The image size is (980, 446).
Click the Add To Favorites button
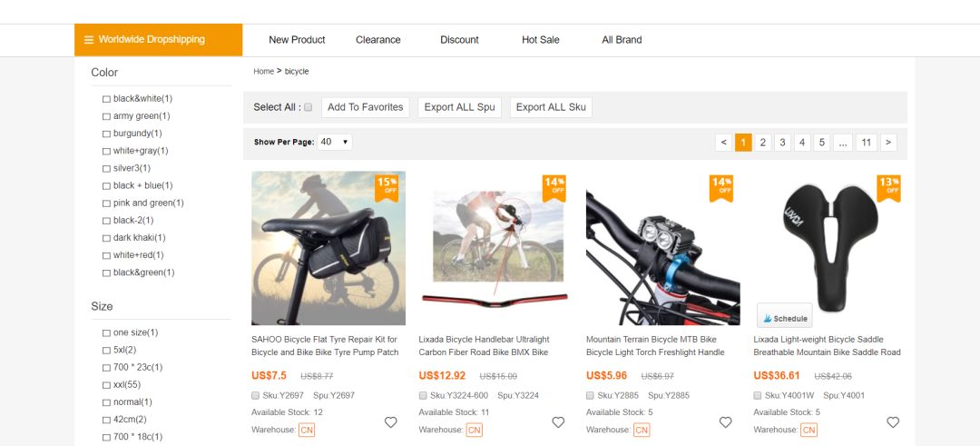click(365, 107)
